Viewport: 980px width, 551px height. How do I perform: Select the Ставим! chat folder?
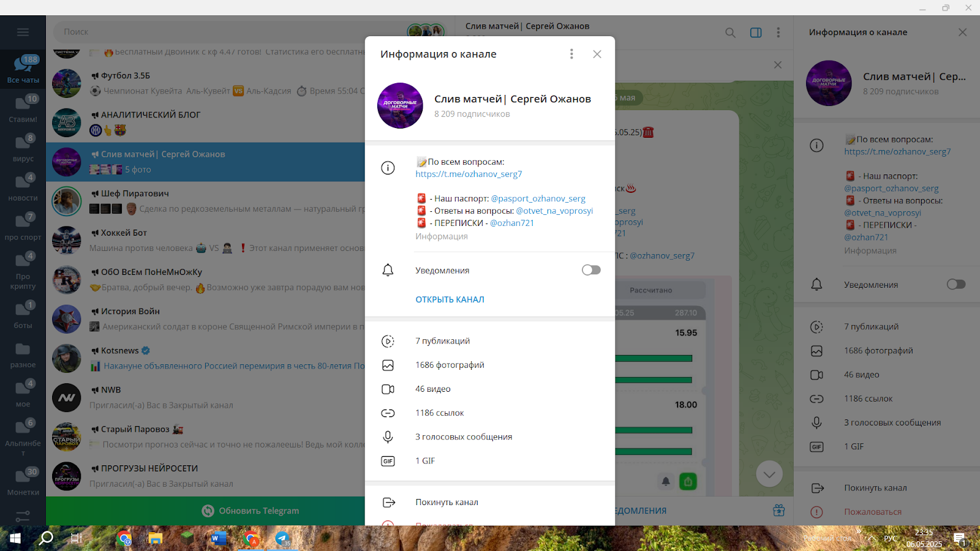pyautogui.click(x=23, y=108)
